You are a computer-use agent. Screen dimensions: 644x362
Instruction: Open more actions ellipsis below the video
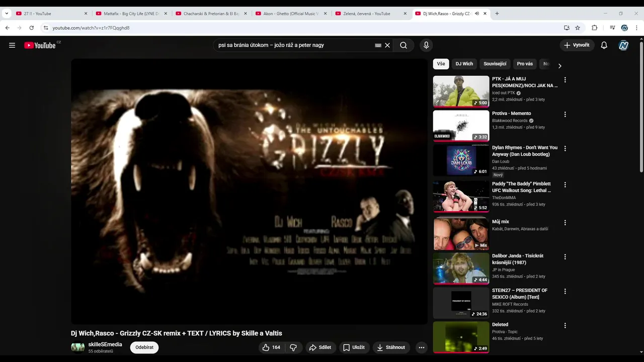422,347
